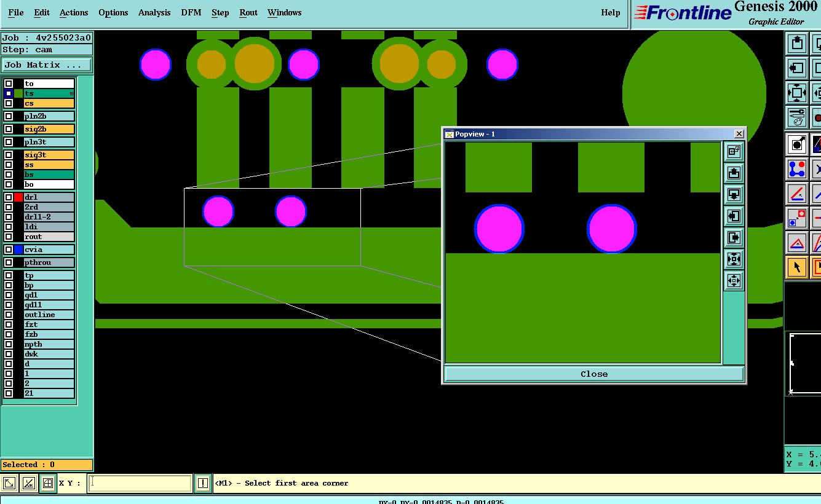Click Popview pan left icon

coord(733,216)
